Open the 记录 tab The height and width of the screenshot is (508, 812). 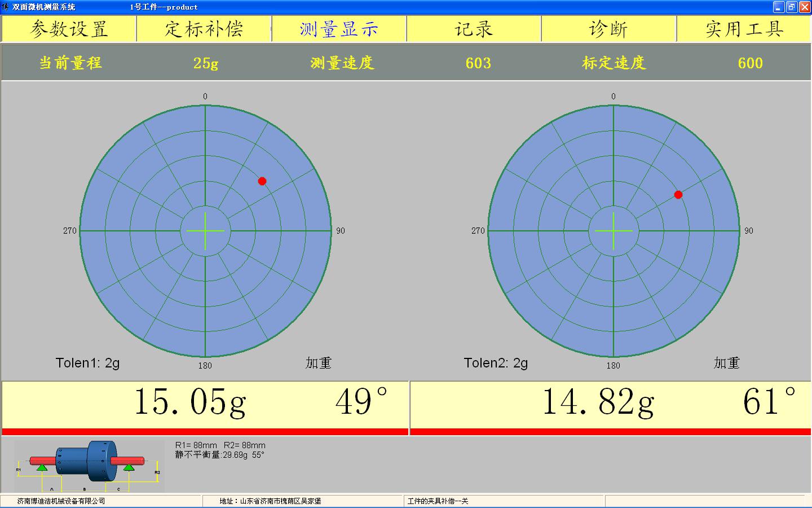pos(474,29)
